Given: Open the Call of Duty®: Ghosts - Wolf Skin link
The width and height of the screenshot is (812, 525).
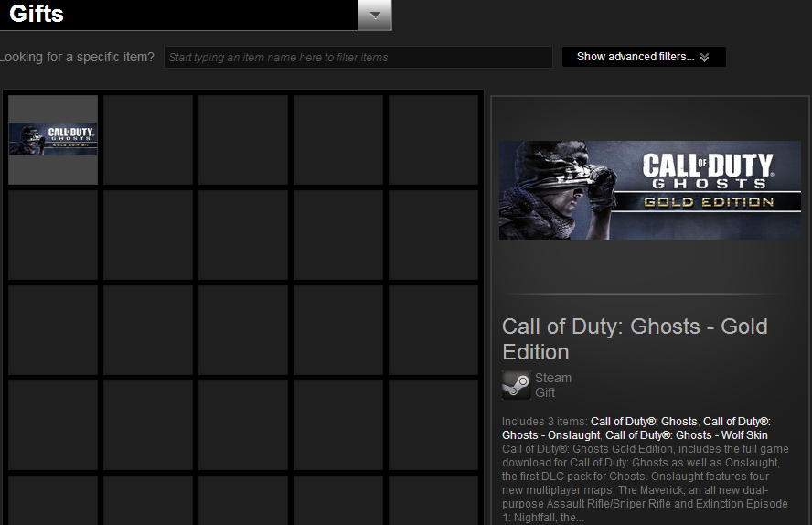Looking at the screenshot, I should 686,435.
